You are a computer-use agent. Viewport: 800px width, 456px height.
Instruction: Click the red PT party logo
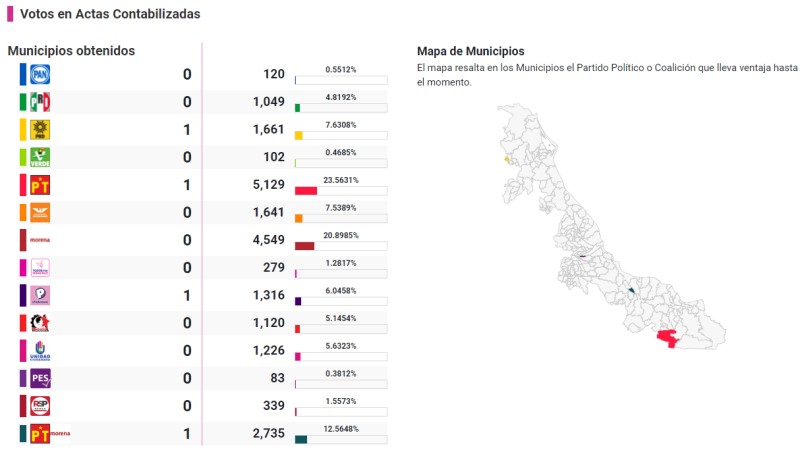pyautogui.click(x=40, y=185)
